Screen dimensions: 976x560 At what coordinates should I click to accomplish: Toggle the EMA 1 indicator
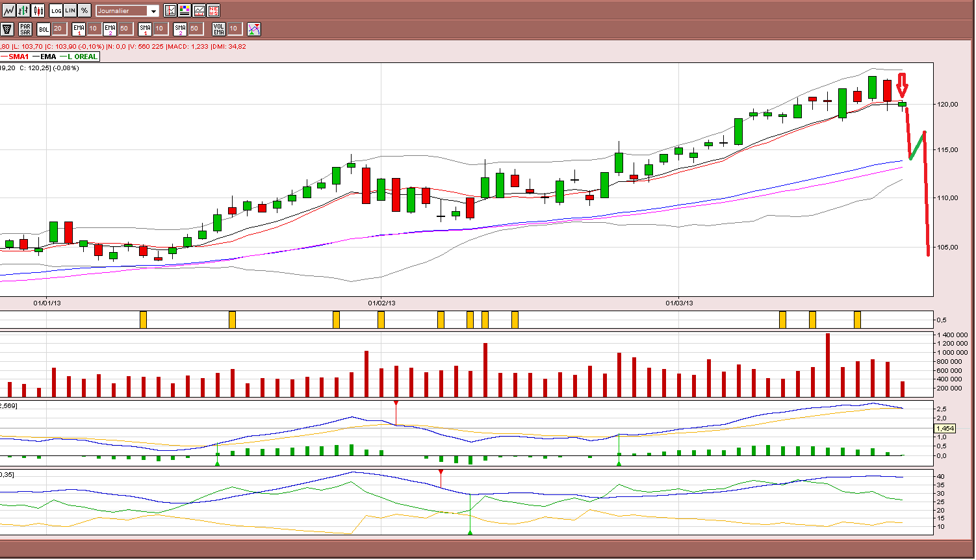coord(79,29)
